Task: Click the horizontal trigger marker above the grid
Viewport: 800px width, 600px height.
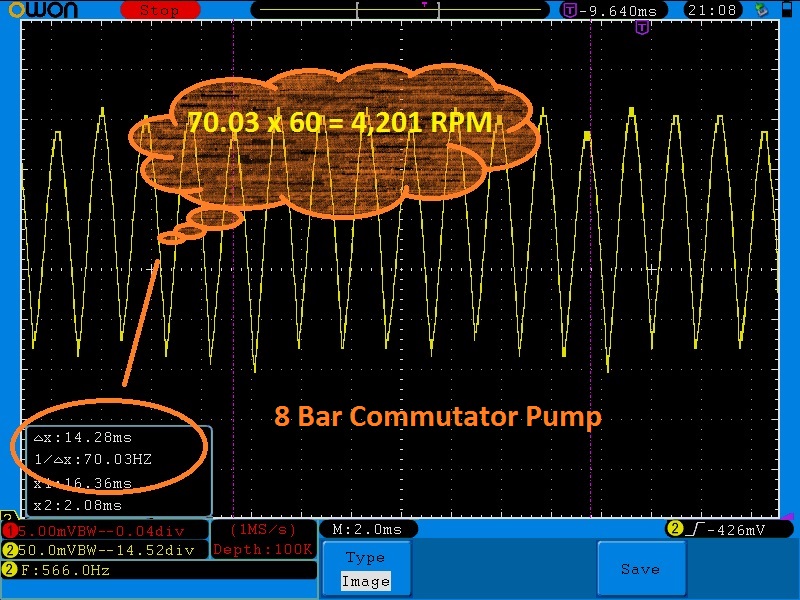Action: pos(642,27)
